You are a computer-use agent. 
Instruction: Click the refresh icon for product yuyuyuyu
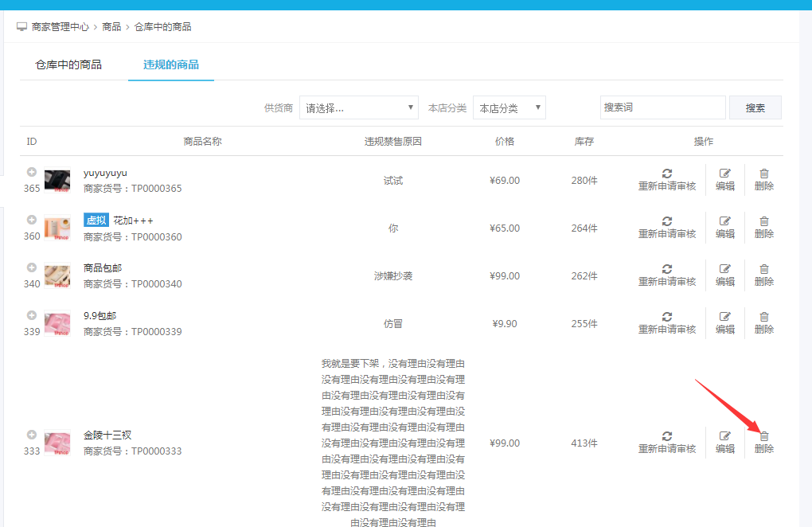coord(667,174)
